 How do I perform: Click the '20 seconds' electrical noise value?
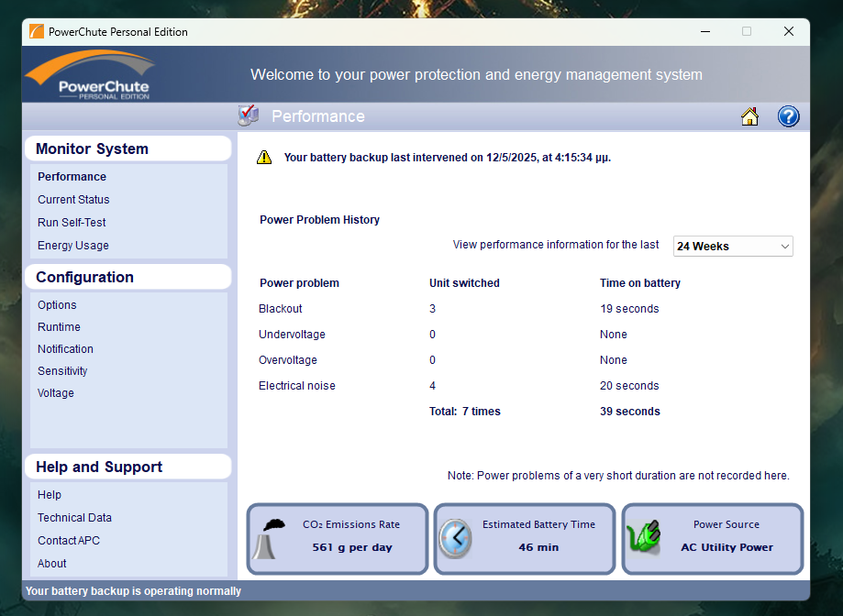[x=629, y=386]
